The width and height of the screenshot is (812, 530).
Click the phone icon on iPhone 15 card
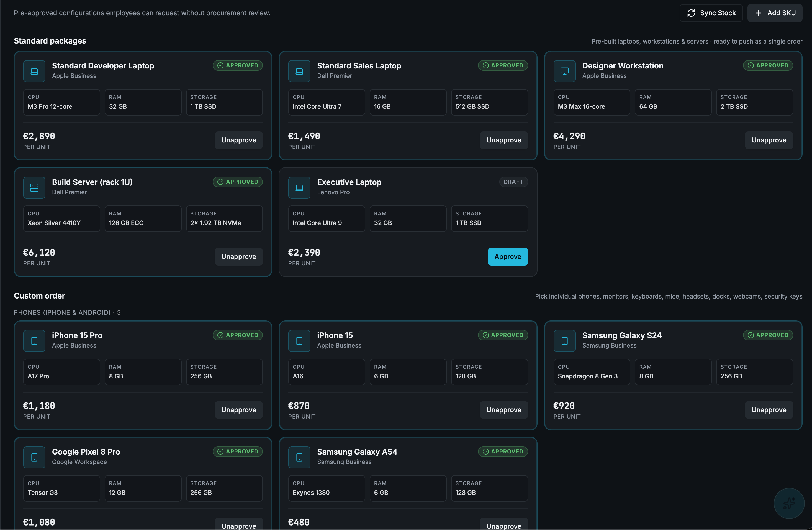(299, 341)
